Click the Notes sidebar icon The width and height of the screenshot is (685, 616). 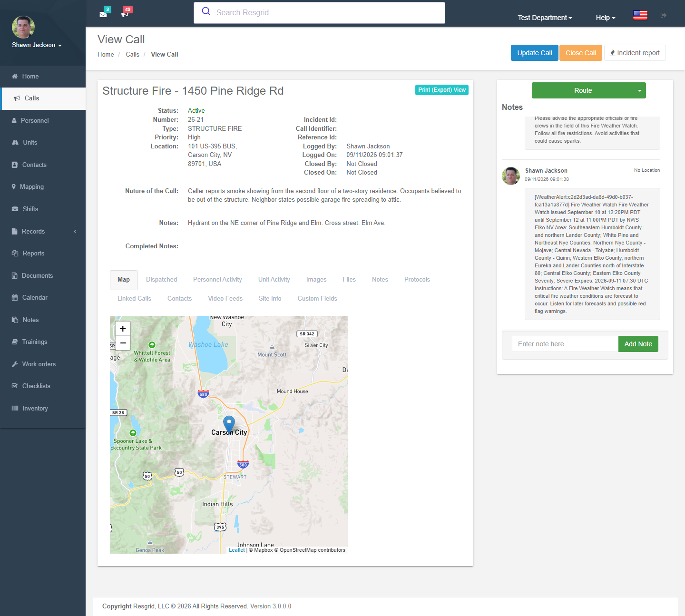point(15,320)
